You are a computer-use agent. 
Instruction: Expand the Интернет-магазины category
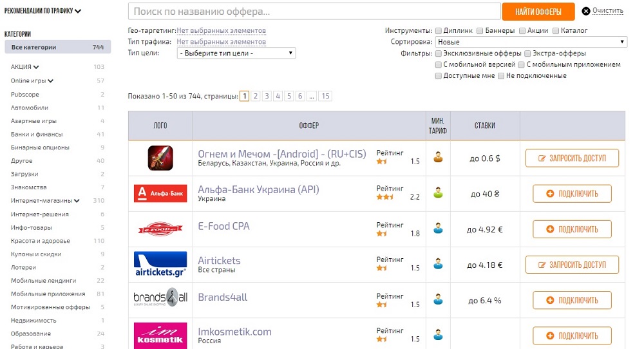click(x=45, y=201)
